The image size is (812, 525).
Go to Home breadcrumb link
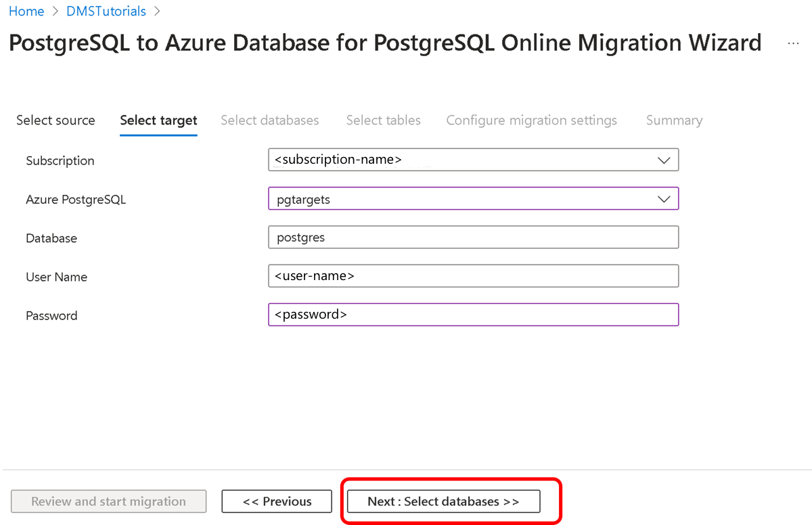coord(26,12)
